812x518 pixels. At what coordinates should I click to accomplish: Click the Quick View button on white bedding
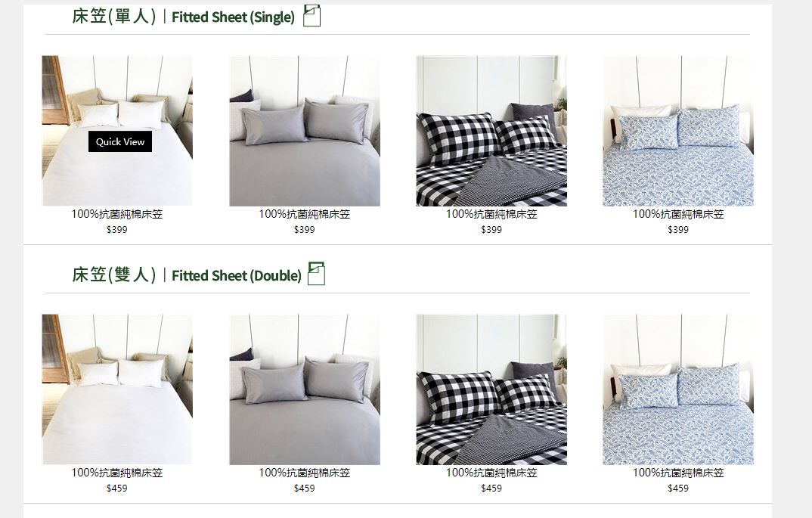click(120, 141)
